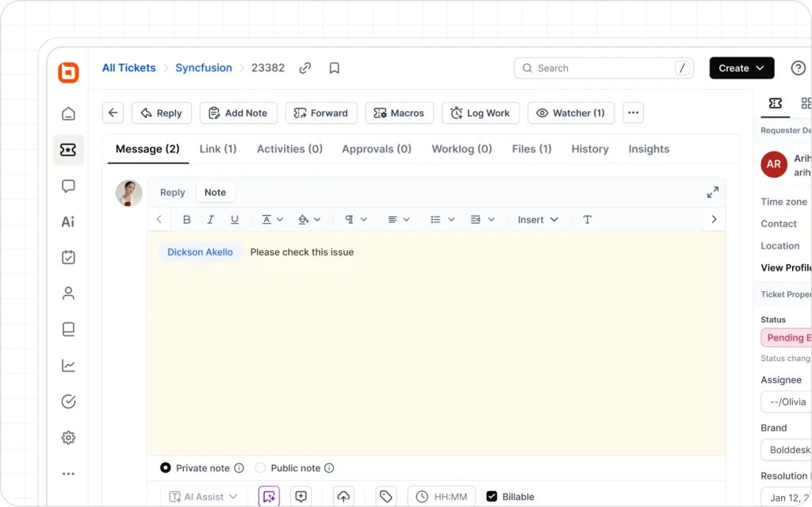The height and width of the screenshot is (507, 812).
Task: Open the Contacts person sidebar icon
Action: [x=68, y=294]
